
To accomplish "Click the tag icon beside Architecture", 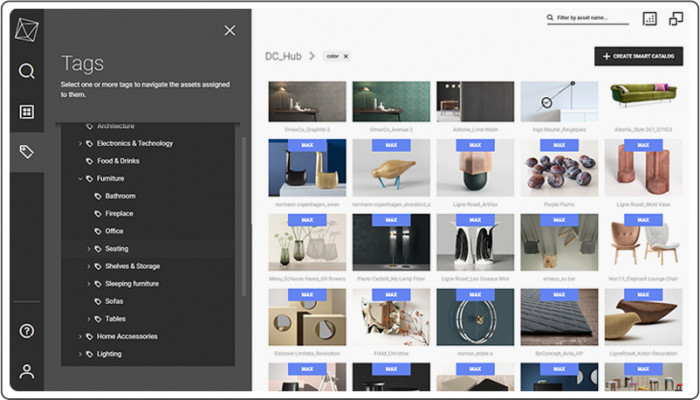I will 89,126.
